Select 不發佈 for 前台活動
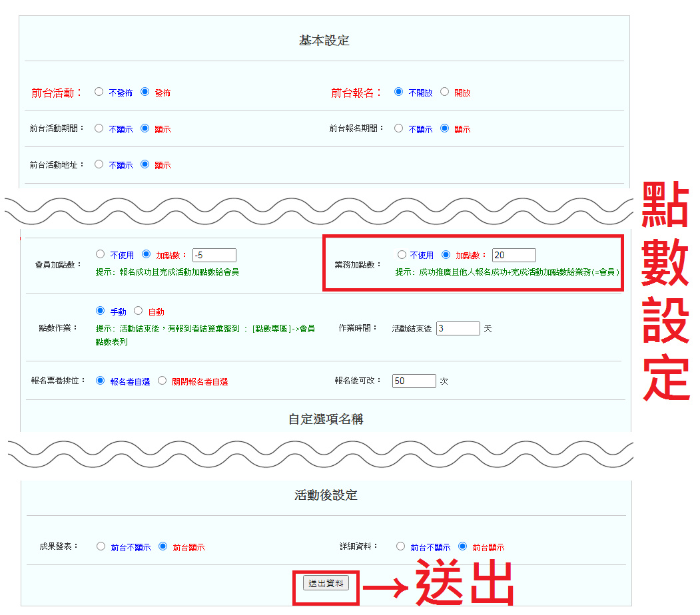The height and width of the screenshot is (615, 700). pos(99,92)
